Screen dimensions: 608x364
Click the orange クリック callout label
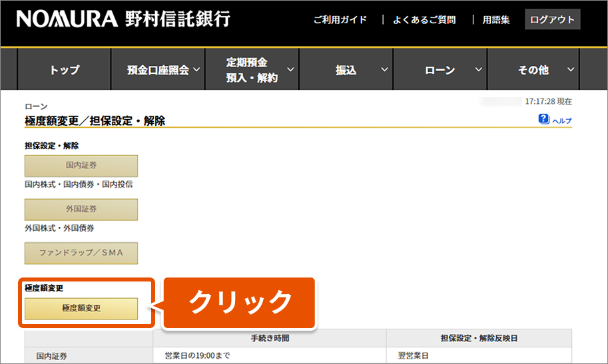tap(240, 303)
